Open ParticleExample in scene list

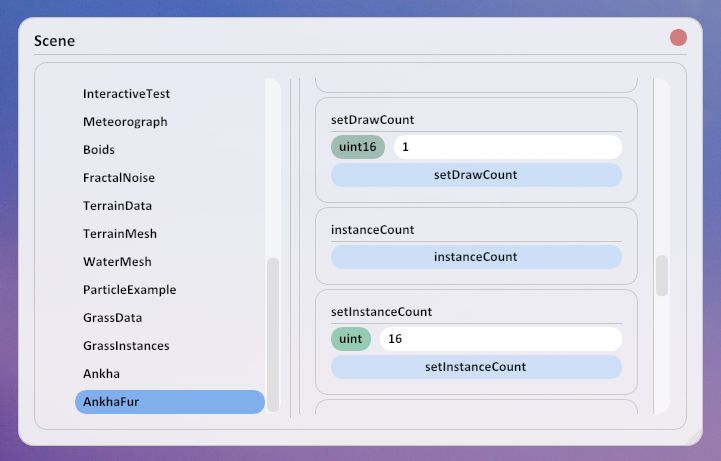129,290
